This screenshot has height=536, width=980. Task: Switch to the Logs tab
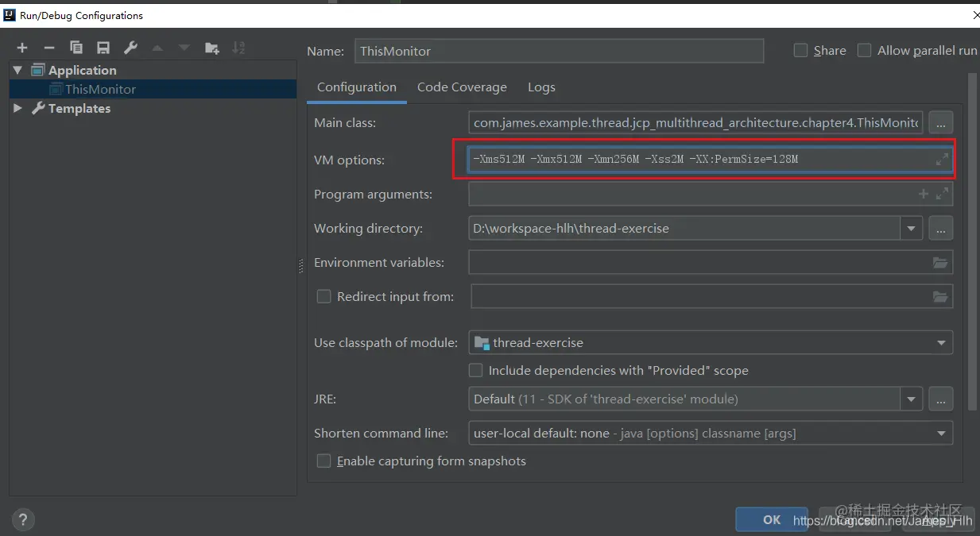541,87
